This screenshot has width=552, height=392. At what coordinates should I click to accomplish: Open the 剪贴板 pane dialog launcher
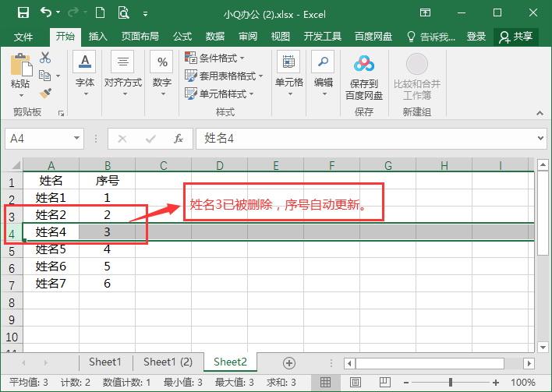click(61, 113)
